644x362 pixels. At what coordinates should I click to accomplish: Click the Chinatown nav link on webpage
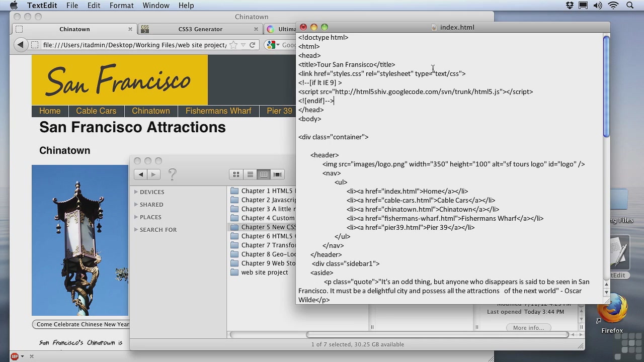click(x=151, y=111)
